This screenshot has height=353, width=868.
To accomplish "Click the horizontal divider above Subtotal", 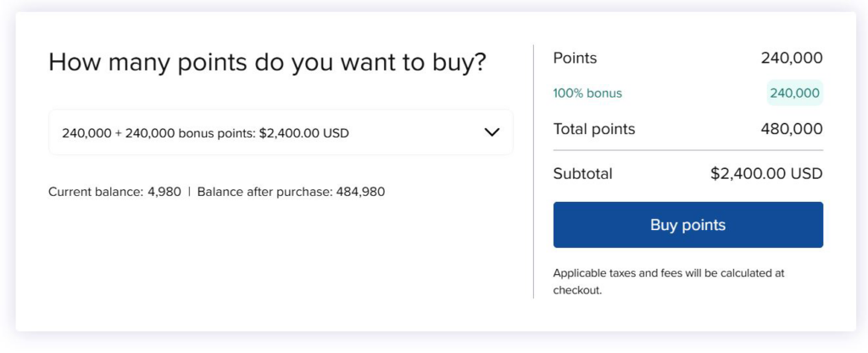I will click(x=687, y=150).
